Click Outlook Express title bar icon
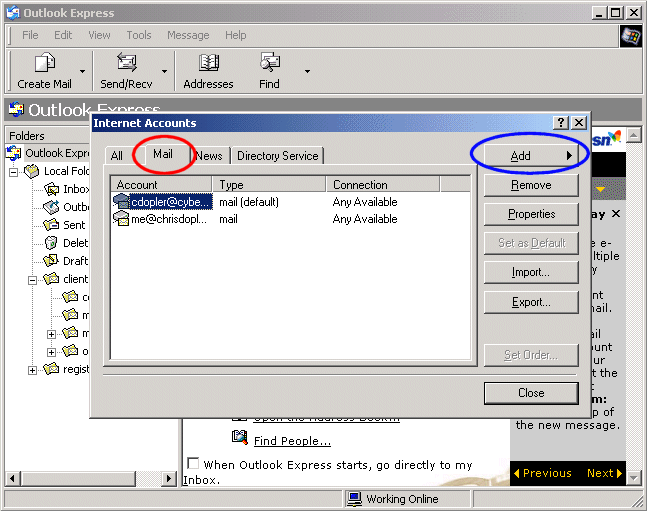 point(13,13)
